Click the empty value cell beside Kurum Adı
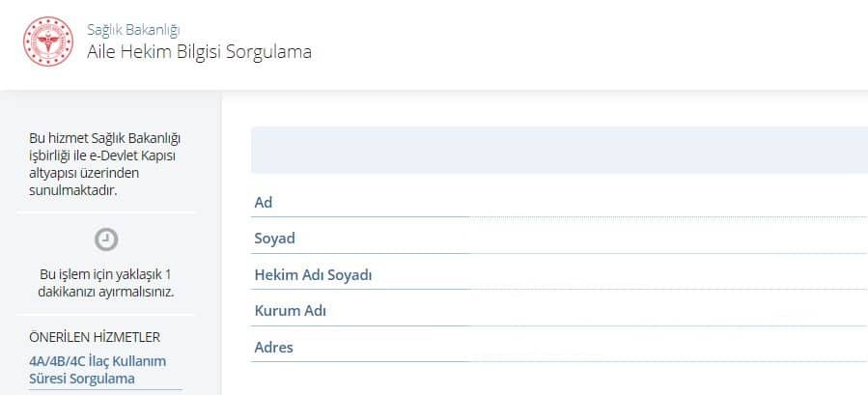This screenshot has width=868, height=395. coord(666,311)
